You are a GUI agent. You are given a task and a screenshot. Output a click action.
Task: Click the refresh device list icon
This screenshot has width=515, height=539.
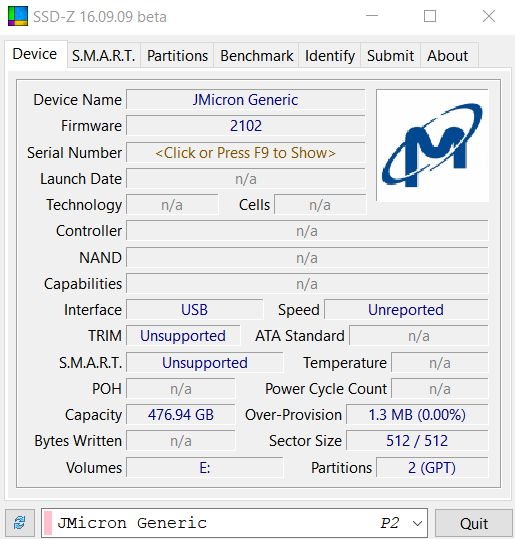20,523
